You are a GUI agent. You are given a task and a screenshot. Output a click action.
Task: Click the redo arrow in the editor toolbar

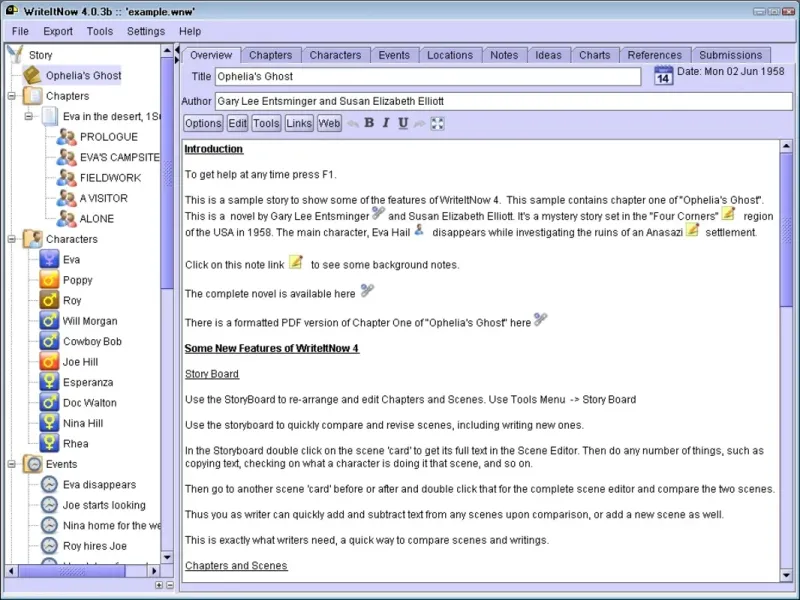pos(419,123)
